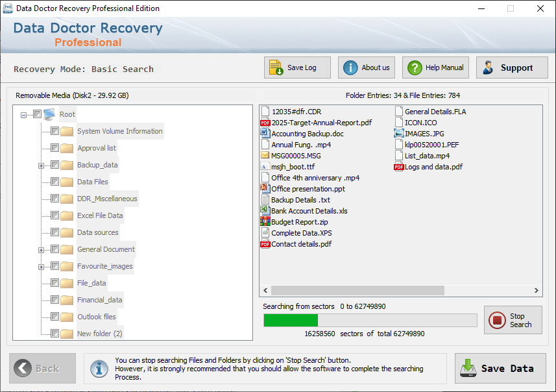Image resolution: width=556 pixels, height=392 pixels.
Task: Toggle the Data Files checkbox
Action: (54, 181)
